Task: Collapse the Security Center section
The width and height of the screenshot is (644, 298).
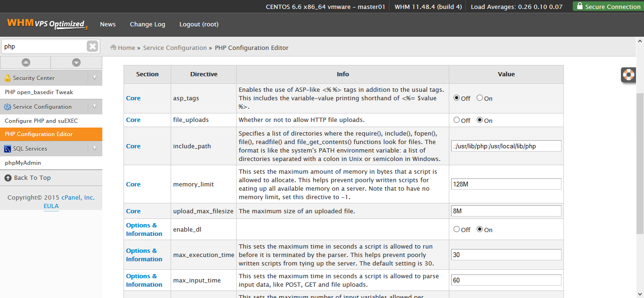Action: point(95,78)
